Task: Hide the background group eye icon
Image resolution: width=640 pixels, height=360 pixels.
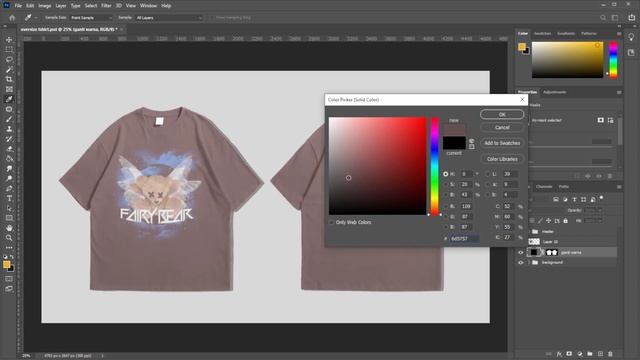Action: click(520, 262)
